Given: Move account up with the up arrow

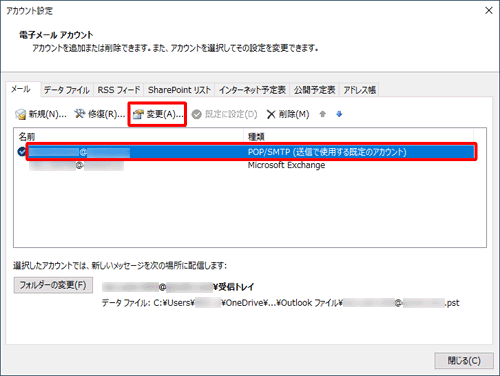Looking at the screenshot, I should click(x=322, y=114).
